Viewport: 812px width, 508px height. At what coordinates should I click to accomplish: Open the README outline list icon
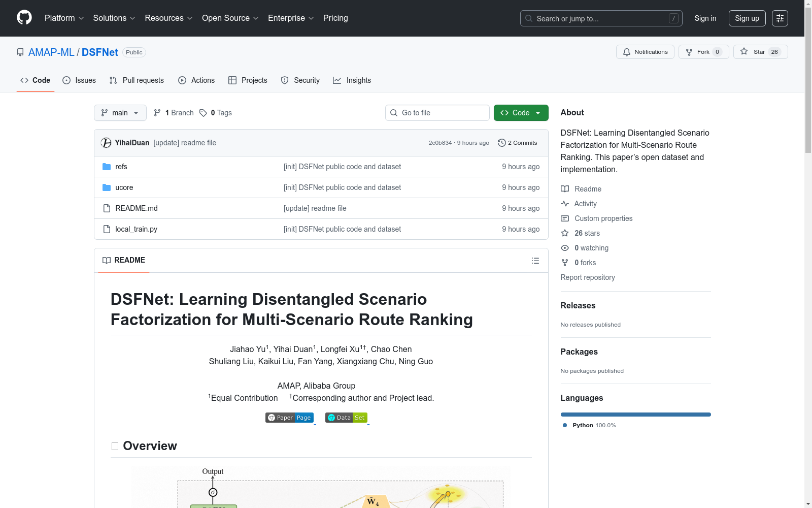pyautogui.click(x=535, y=261)
